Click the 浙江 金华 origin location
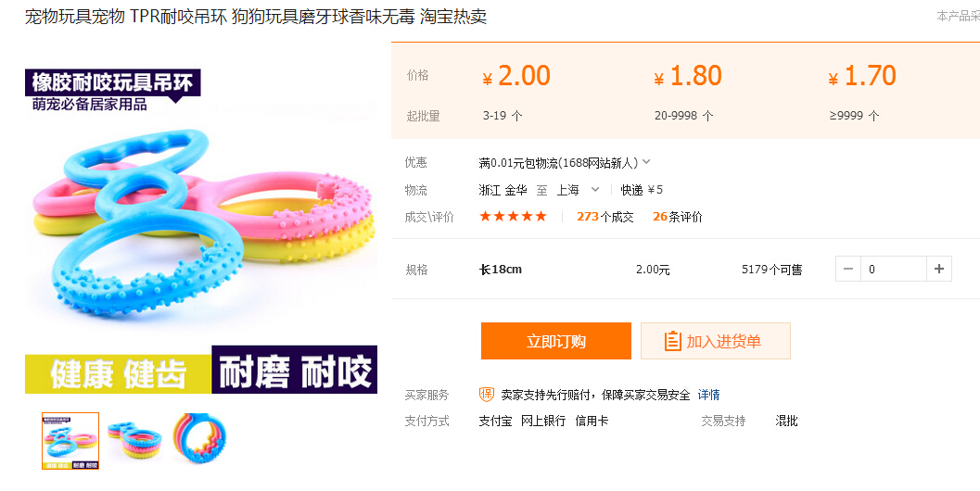980x491 pixels. [x=503, y=190]
